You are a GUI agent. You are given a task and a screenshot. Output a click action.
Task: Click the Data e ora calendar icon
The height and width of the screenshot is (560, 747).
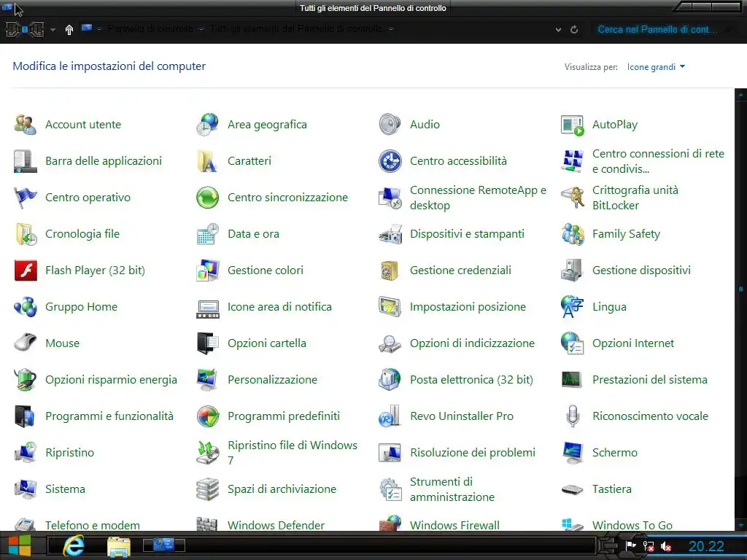click(x=208, y=234)
